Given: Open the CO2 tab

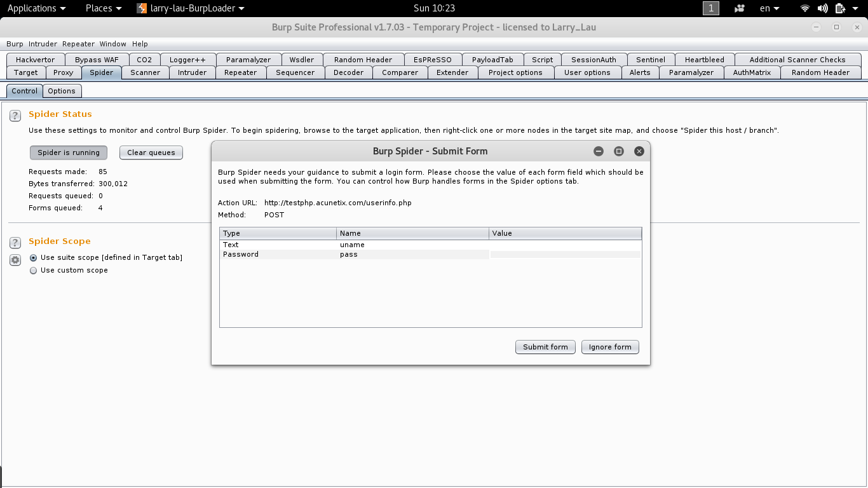Looking at the screenshot, I should [x=144, y=60].
